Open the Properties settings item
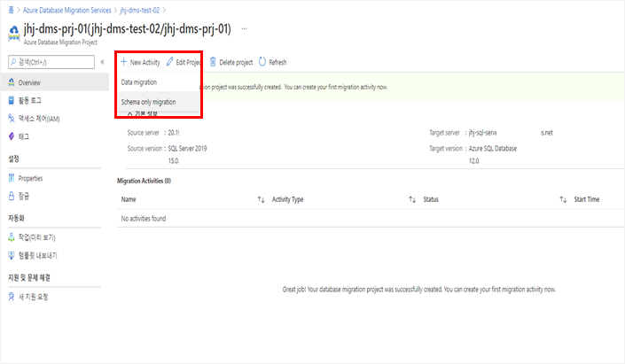Viewport: 625px width, 364px height. point(54,178)
